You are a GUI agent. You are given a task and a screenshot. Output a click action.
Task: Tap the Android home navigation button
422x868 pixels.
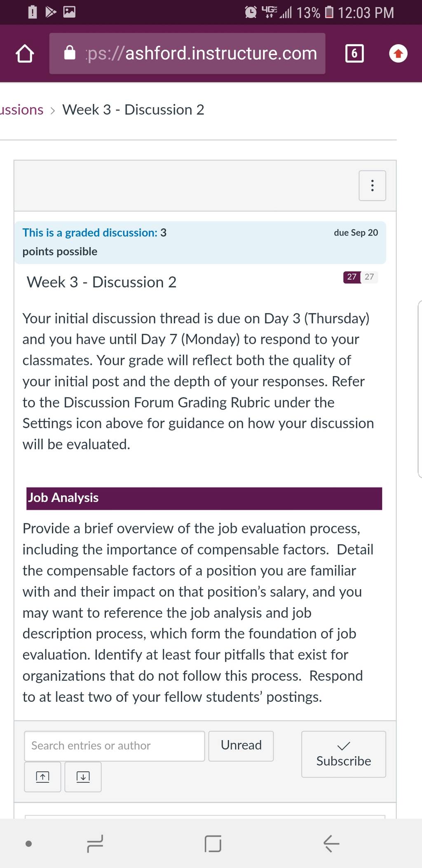click(x=213, y=843)
